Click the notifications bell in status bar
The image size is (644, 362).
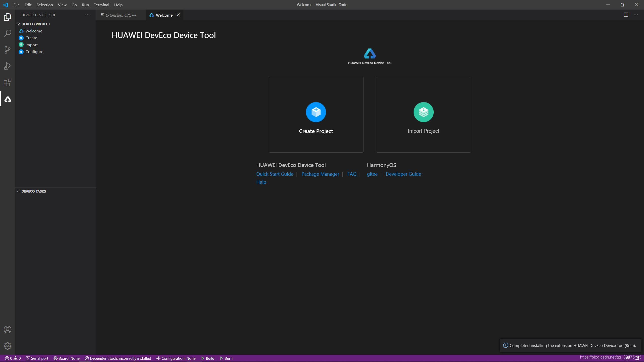637,358
